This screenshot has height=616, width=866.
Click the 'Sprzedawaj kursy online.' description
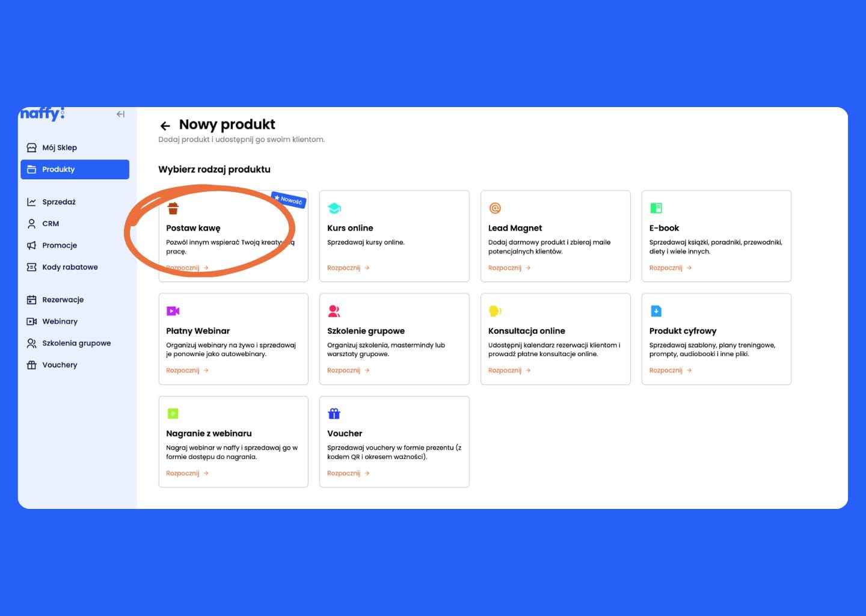pyautogui.click(x=366, y=242)
